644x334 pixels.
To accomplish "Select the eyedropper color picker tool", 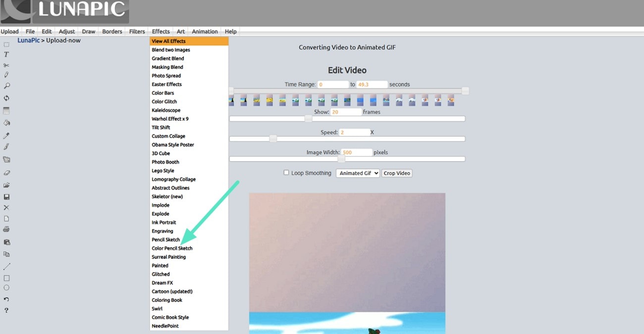I will point(6,135).
